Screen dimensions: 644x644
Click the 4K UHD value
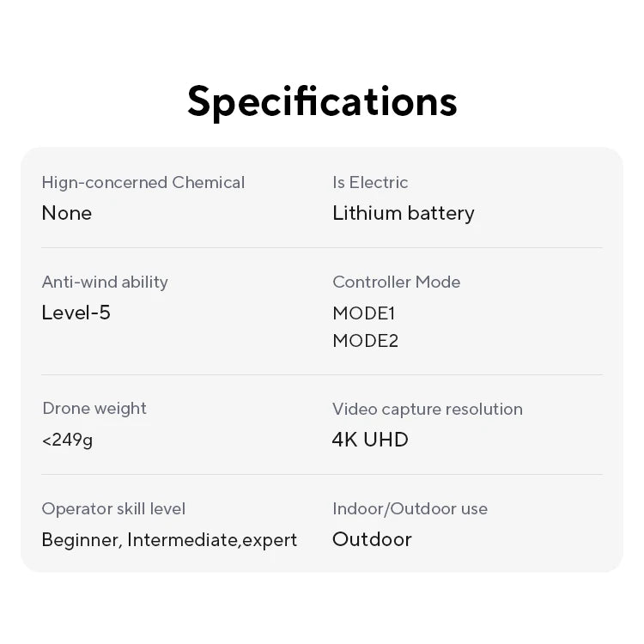click(x=370, y=440)
